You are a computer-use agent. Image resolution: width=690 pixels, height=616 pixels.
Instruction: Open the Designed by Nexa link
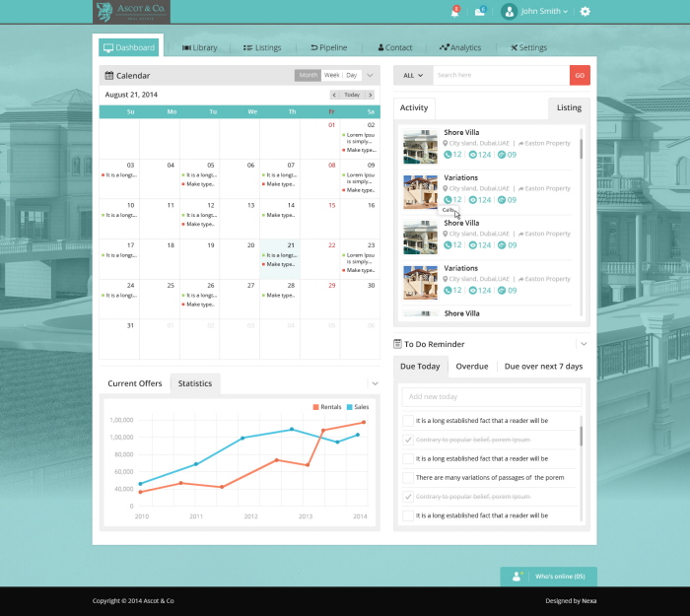[x=571, y=600]
